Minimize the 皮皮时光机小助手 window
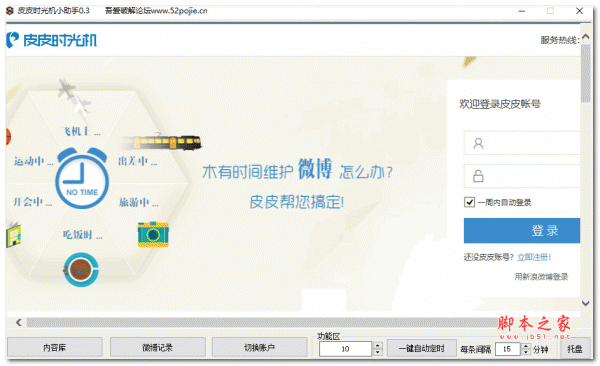Viewport: 600px width, 366px height. coord(522,11)
